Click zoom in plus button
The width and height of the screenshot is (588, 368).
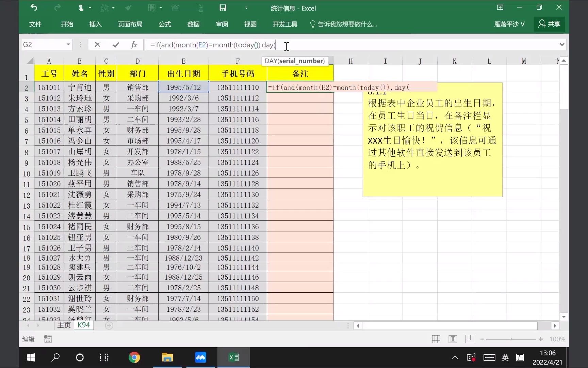(x=540, y=339)
